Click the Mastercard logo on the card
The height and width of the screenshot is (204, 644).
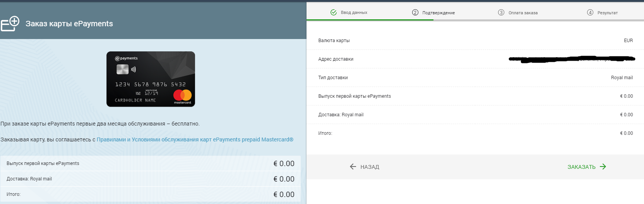tap(182, 96)
